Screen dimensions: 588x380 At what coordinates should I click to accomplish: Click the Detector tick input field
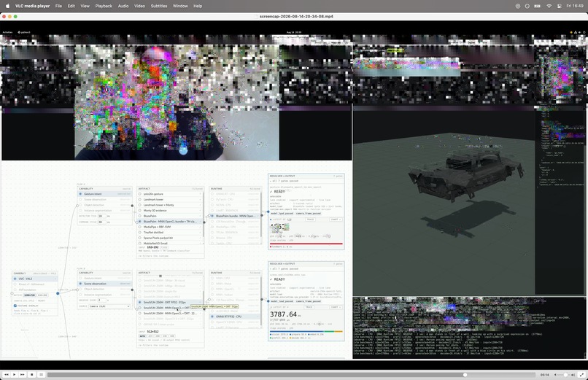coord(101,216)
